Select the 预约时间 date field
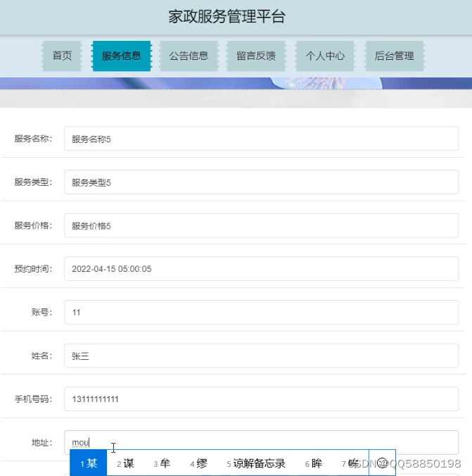The image size is (472, 476). pos(261,269)
